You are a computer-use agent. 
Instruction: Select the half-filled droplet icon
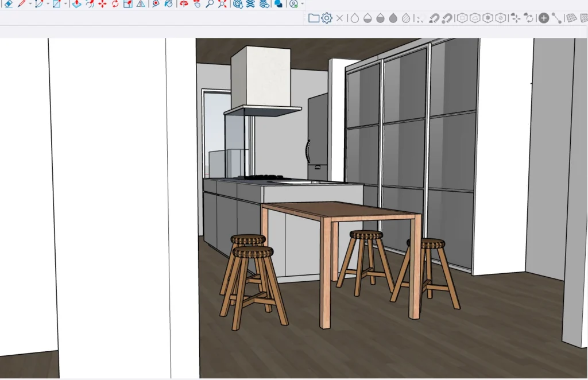pyautogui.click(x=380, y=18)
